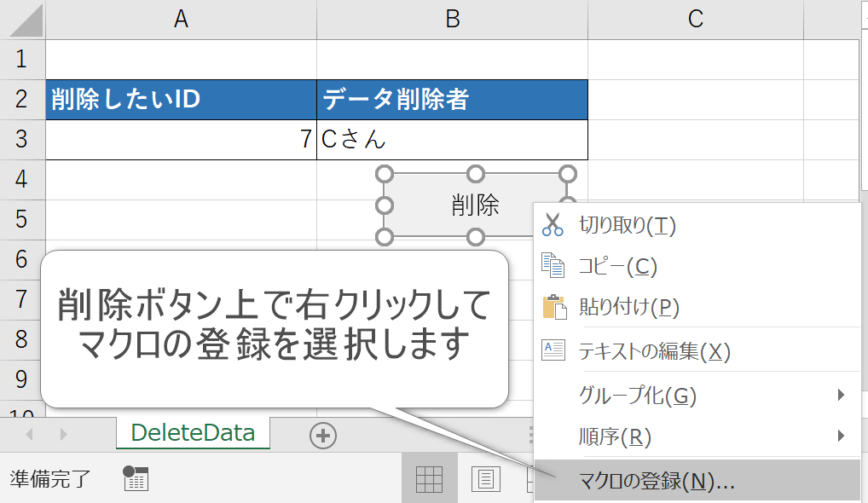This screenshot has width=868, height=503.
Task: Open the DeleteData sheet tab
Action: tap(193, 433)
